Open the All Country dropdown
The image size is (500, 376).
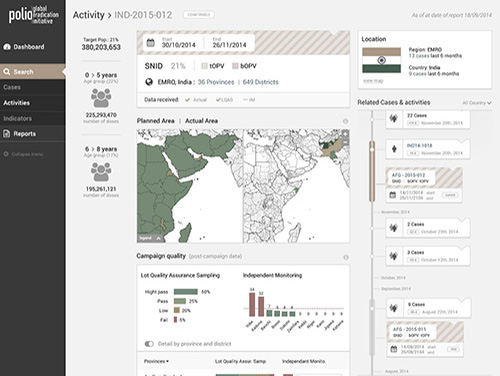pos(477,103)
